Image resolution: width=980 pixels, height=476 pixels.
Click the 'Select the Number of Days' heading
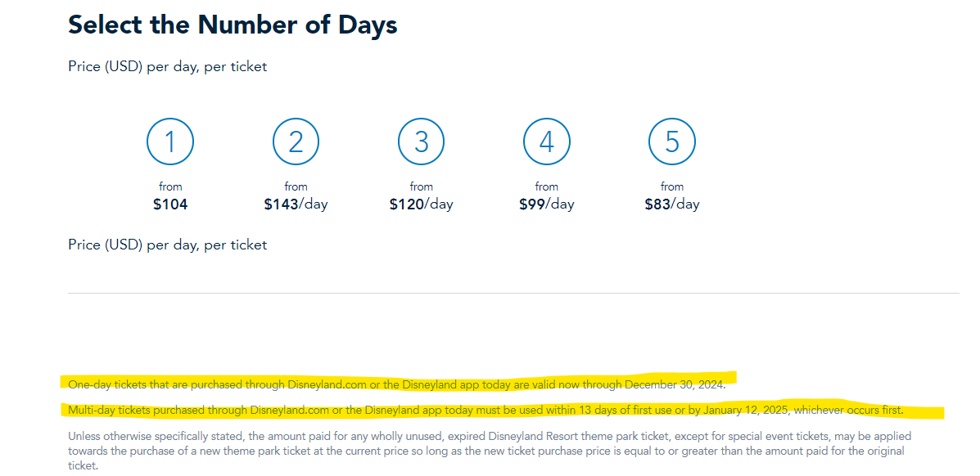pos(233,25)
